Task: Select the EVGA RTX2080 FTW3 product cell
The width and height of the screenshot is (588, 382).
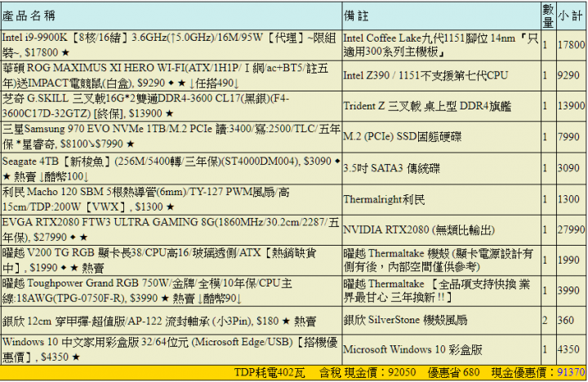Action: coord(171,230)
